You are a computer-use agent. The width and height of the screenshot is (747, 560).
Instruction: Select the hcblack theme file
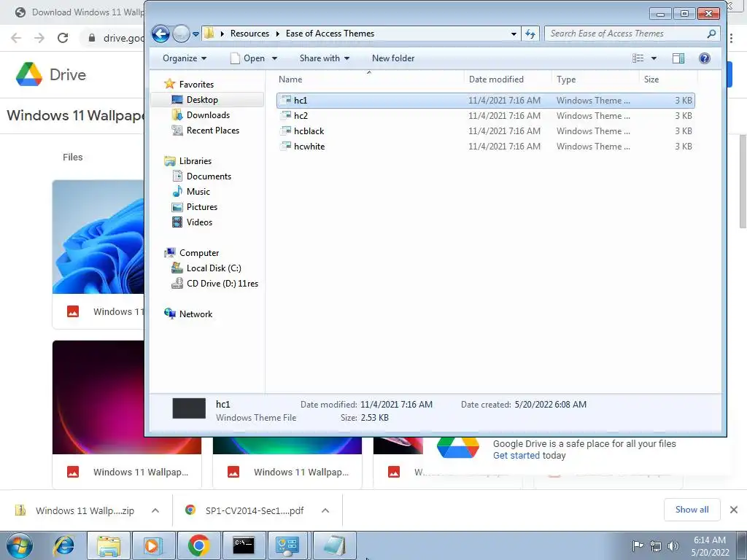point(485,131)
